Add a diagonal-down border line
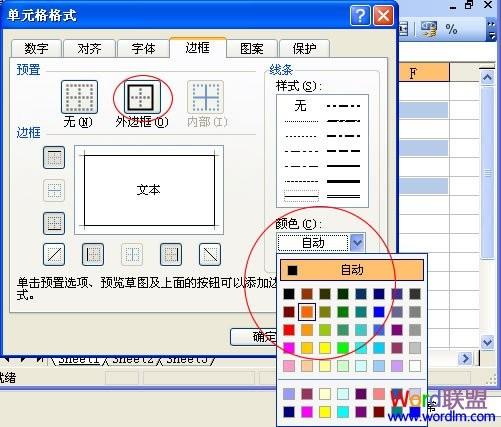The width and height of the screenshot is (501, 427). pos(210,254)
